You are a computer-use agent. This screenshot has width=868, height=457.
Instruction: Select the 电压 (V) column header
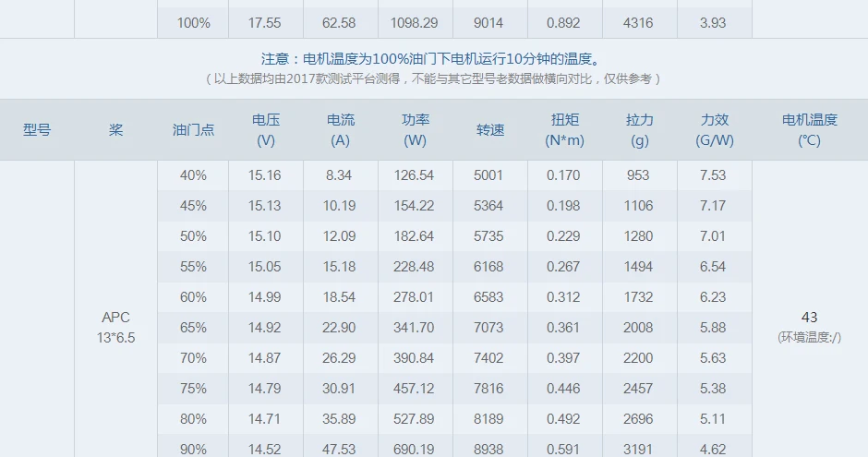point(266,130)
